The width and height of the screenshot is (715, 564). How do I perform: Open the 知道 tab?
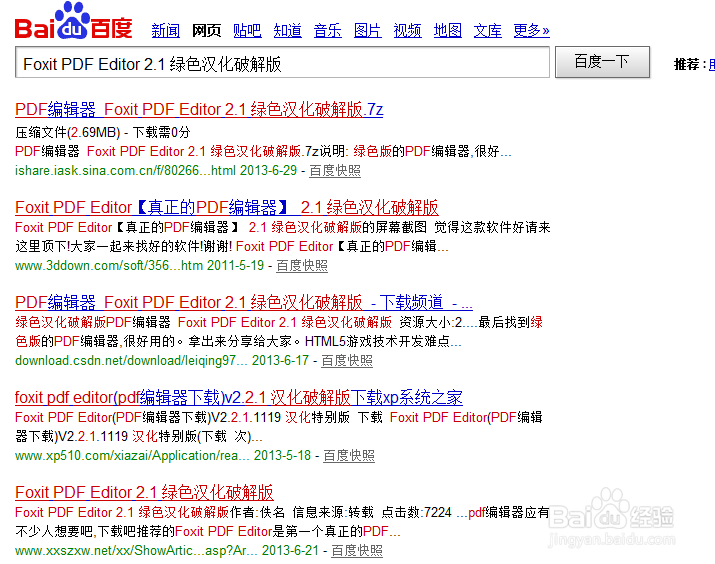pos(287,31)
